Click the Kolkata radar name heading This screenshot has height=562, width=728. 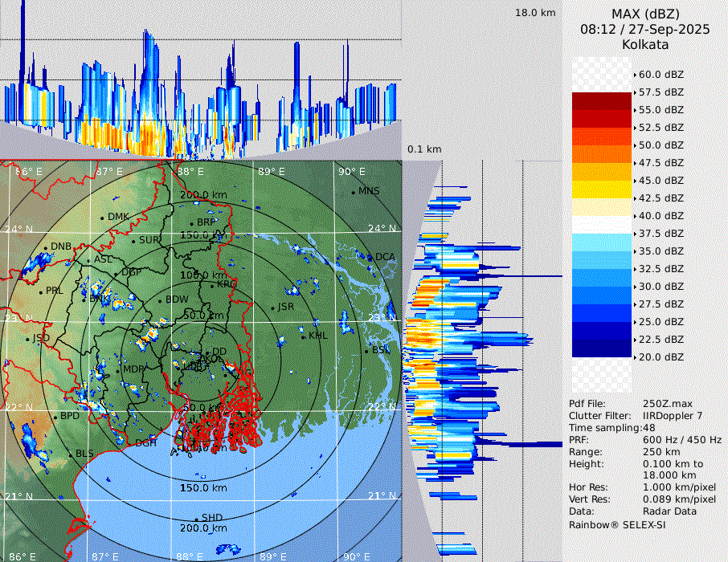coord(644,45)
